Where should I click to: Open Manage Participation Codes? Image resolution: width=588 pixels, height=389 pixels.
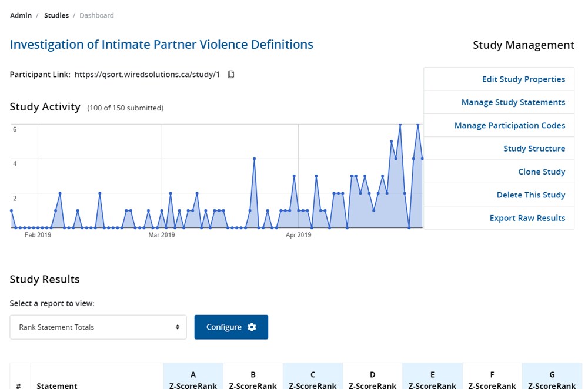(509, 126)
